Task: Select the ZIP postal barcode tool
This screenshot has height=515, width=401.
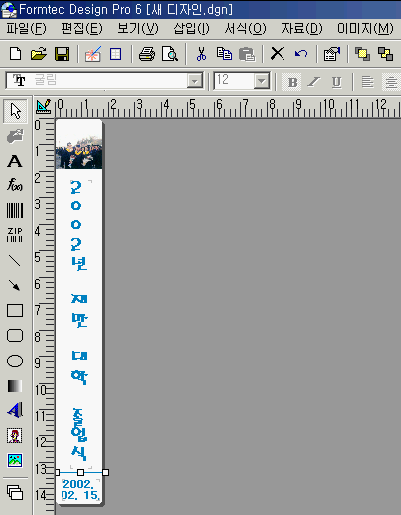Action: (15, 235)
